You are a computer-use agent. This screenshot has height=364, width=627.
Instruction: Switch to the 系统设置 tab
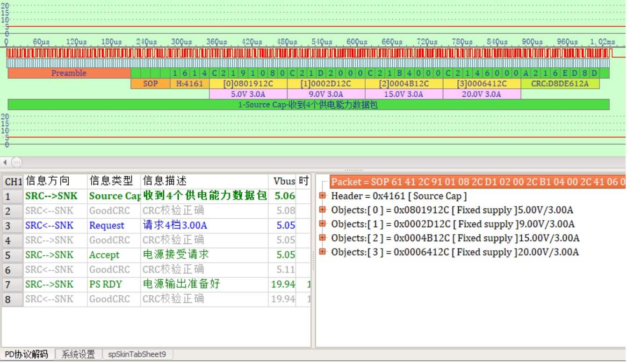pyautogui.click(x=78, y=355)
